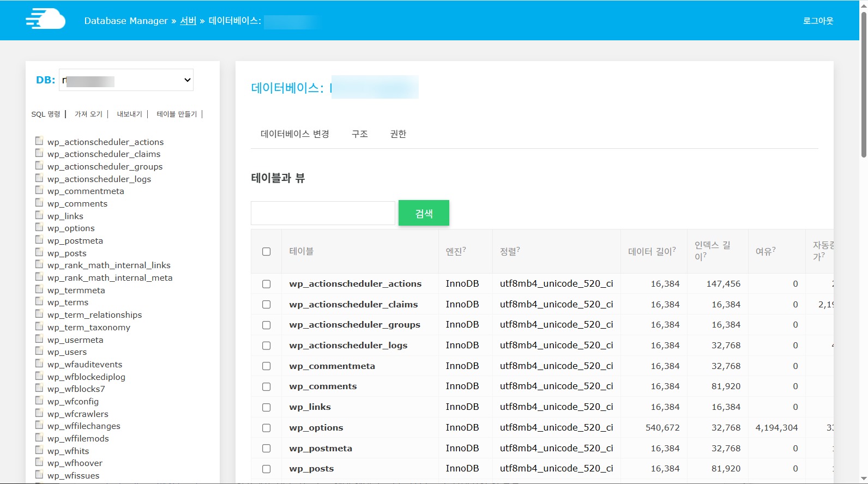Click the icon beside wp_rank_math_internal_meta

click(39, 277)
